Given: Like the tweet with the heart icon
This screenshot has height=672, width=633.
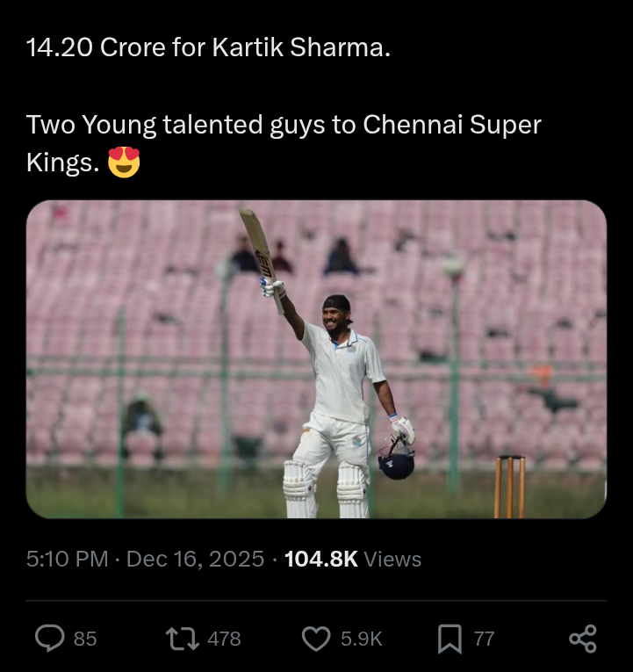Looking at the screenshot, I should [315, 639].
